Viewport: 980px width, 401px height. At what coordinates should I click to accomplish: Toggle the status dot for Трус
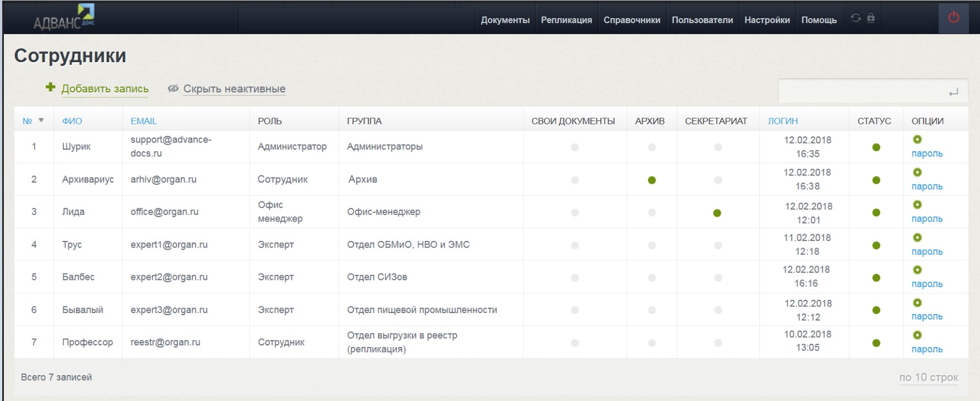coord(876,245)
